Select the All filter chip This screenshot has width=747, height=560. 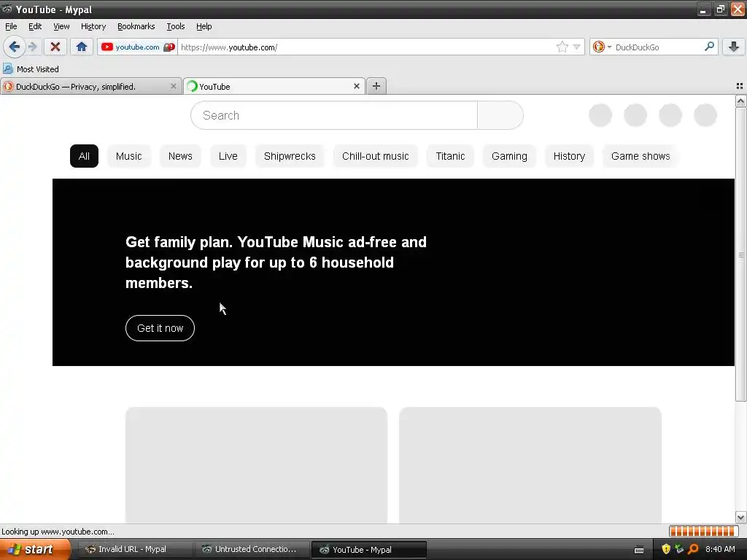click(84, 156)
